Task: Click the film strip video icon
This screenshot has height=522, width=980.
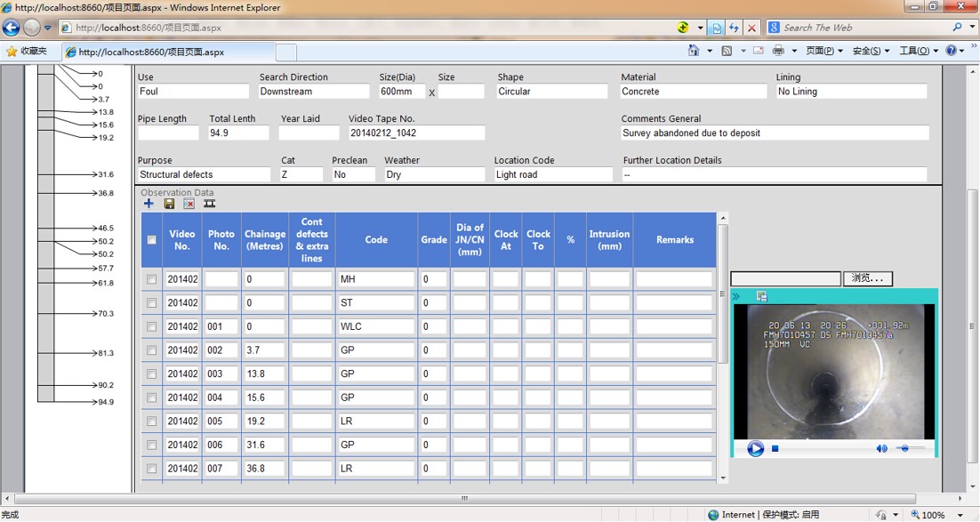Action: click(209, 204)
